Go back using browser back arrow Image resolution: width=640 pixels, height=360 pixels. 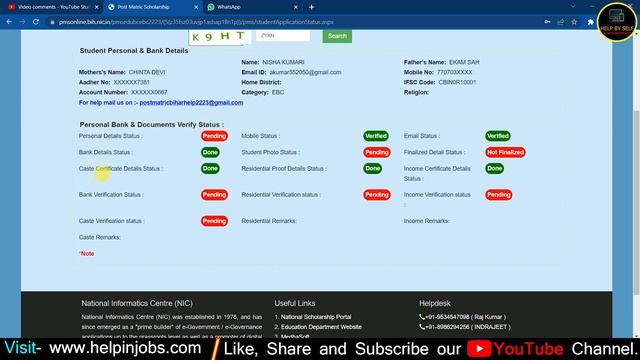(x=9, y=22)
